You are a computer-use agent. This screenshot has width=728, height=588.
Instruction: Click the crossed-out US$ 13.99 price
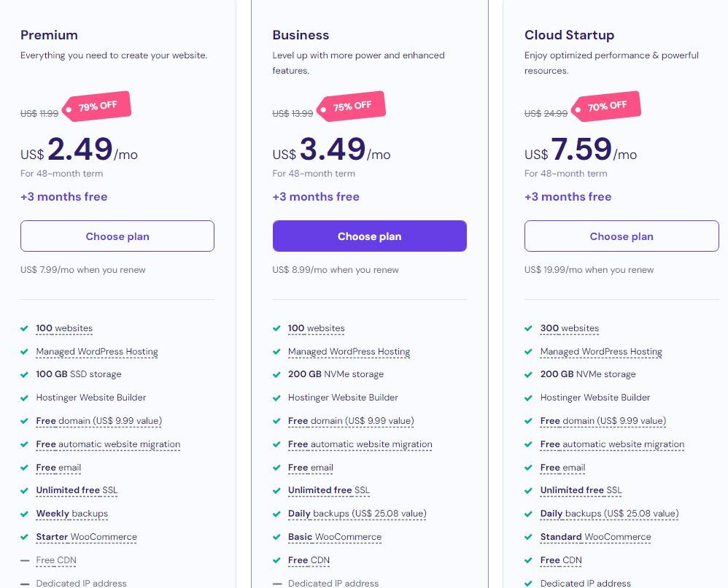pyautogui.click(x=293, y=113)
